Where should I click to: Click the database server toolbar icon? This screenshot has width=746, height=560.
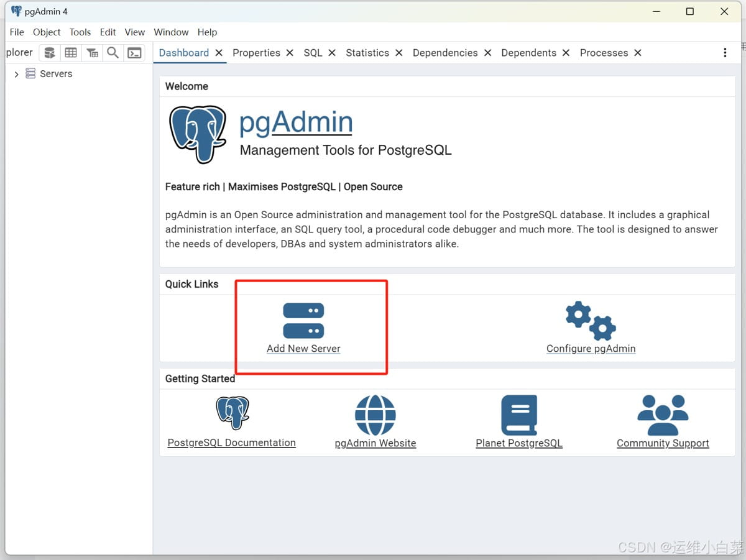[x=50, y=53]
